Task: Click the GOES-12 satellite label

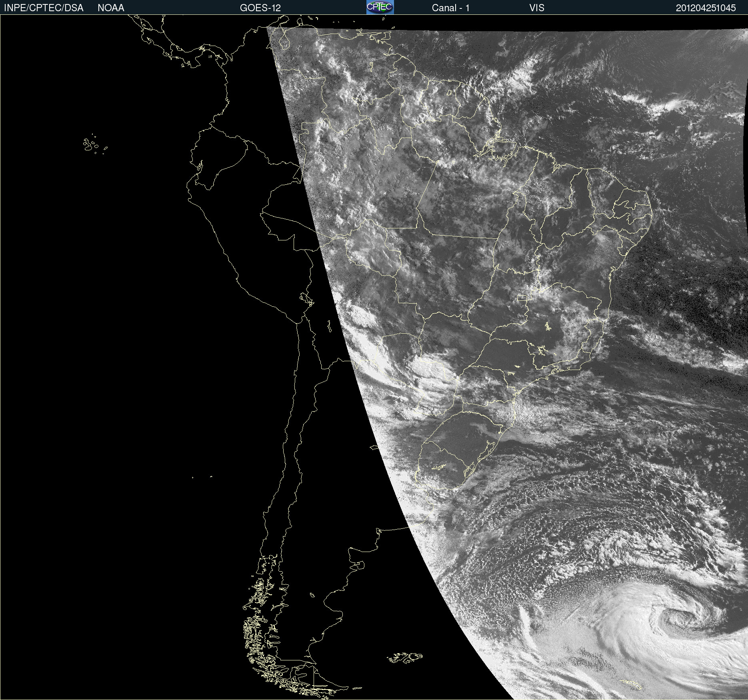Action: 260,8
